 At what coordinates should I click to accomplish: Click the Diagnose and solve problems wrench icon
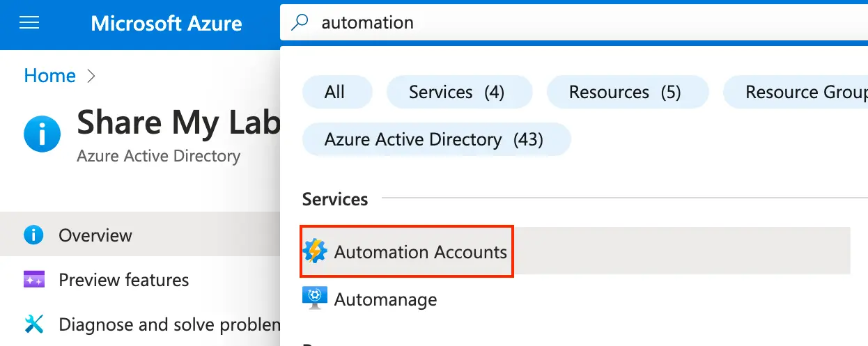tap(33, 324)
